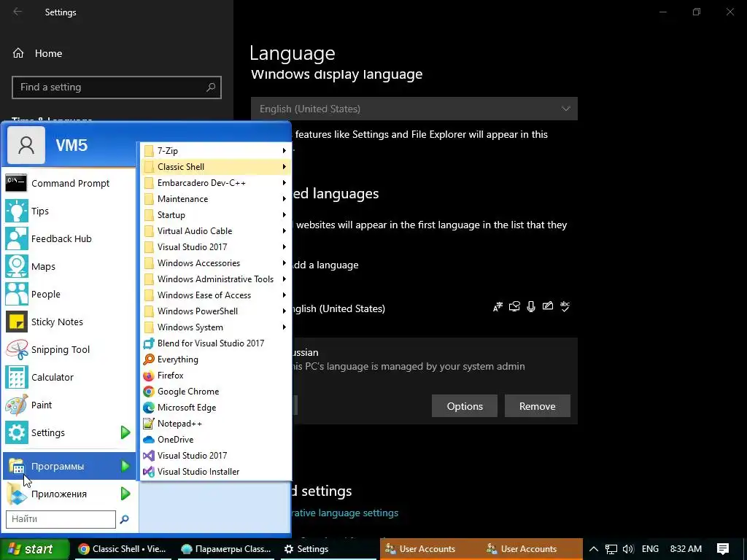The image size is (747, 560).
Task: Click the VM5 user avatar picture
Action: point(26,145)
